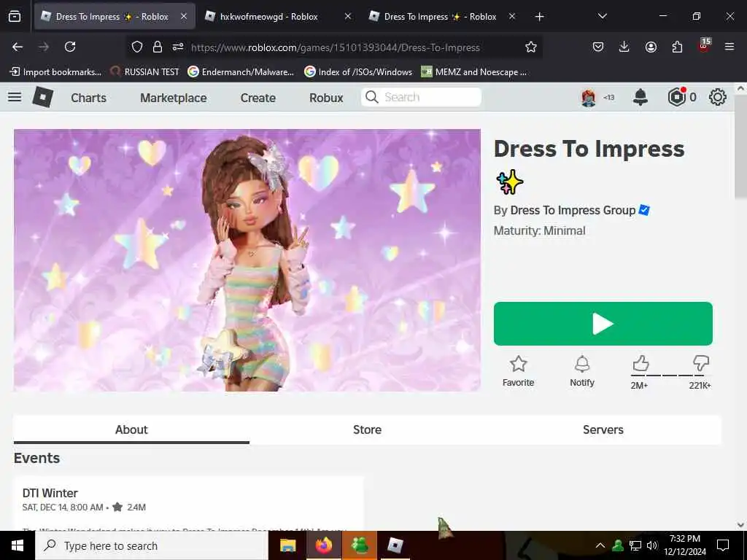Open RUSSIAN TEST bookmark
747x560 pixels.
click(145, 72)
